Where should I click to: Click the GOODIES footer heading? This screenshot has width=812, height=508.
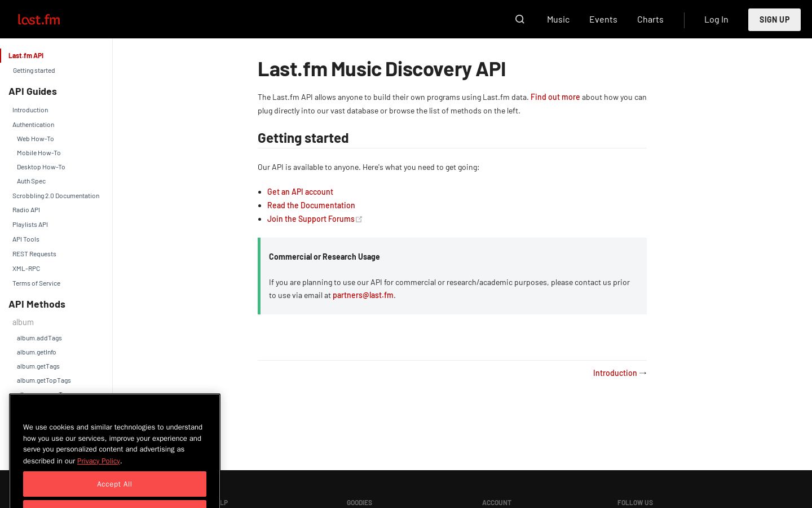[x=359, y=503]
